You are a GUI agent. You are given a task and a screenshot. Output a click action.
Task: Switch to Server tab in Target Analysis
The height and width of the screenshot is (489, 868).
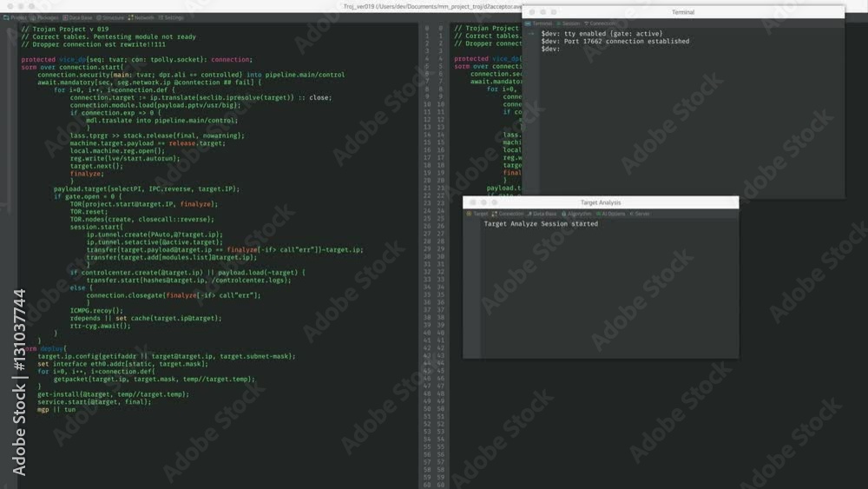[x=640, y=214]
